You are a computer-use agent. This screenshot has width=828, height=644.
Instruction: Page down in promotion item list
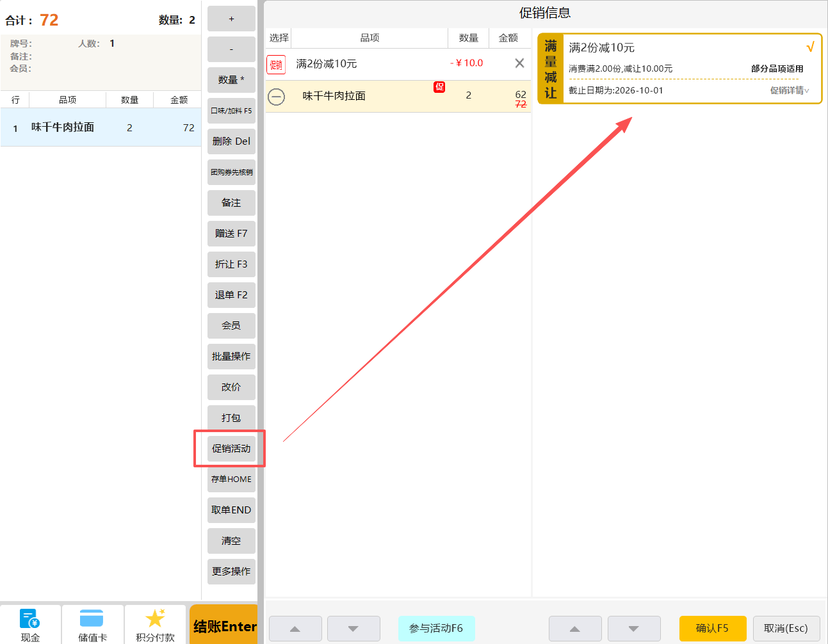tap(353, 629)
